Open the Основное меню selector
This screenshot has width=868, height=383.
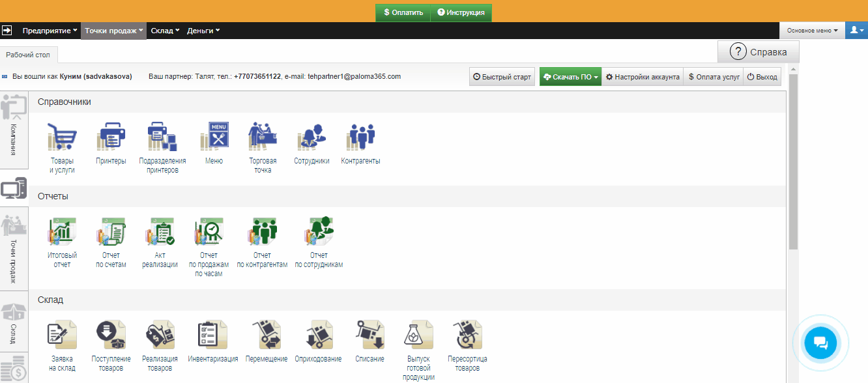coord(812,31)
